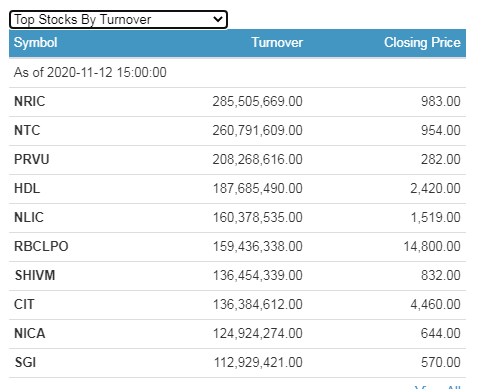Select the SHIVM stock symbol
481x389 pixels.
[35, 275]
